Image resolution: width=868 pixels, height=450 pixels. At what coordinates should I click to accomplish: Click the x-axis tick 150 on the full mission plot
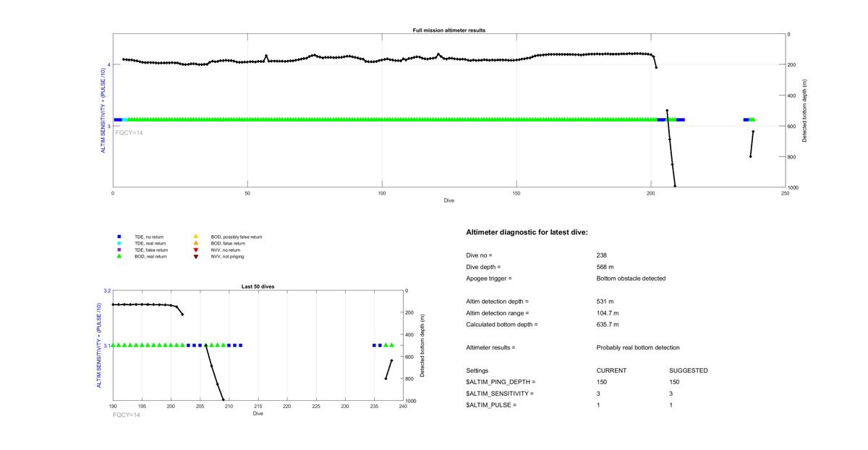point(516,193)
